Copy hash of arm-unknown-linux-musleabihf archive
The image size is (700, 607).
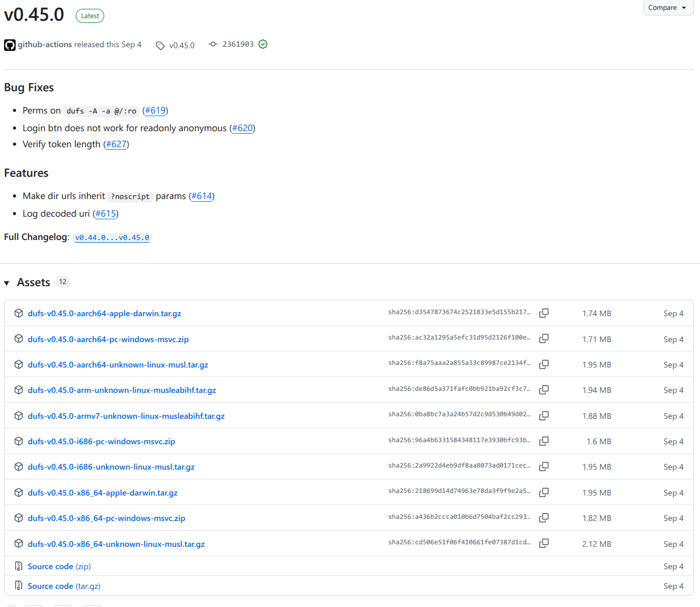point(543,390)
